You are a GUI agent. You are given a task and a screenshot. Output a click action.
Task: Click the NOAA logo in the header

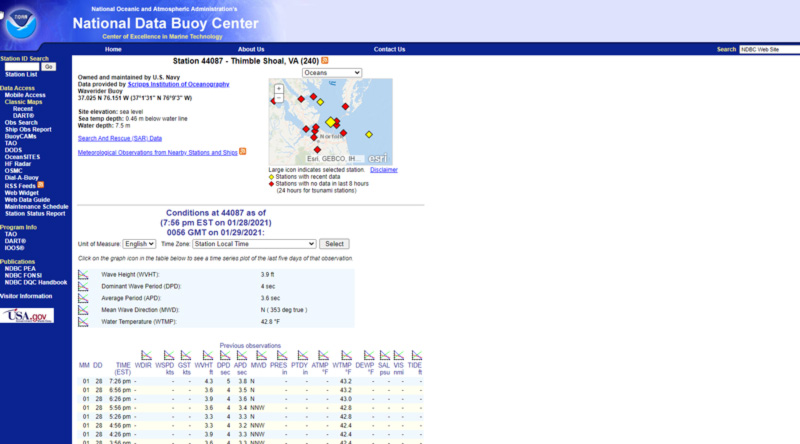(20, 22)
